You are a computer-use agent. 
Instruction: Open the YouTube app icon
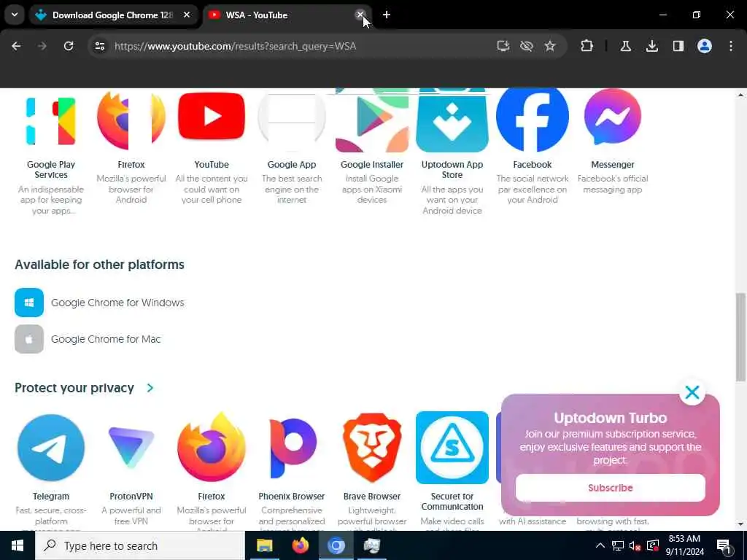pos(212,116)
